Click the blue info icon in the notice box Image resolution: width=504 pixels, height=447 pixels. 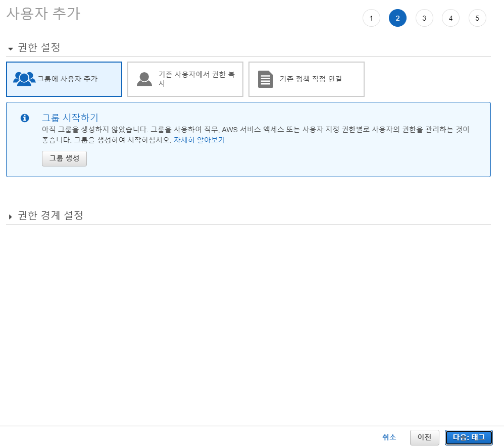(x=24, y=118)
